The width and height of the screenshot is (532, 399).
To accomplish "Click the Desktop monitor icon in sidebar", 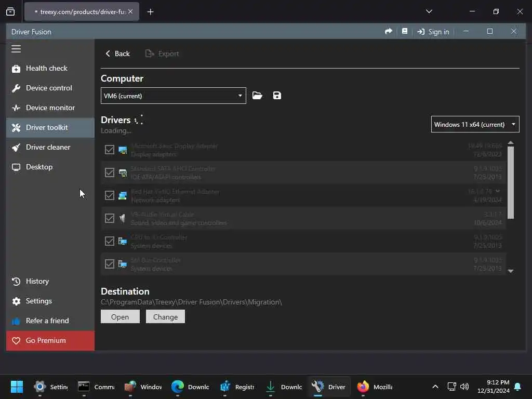I will tap(16, 167).
